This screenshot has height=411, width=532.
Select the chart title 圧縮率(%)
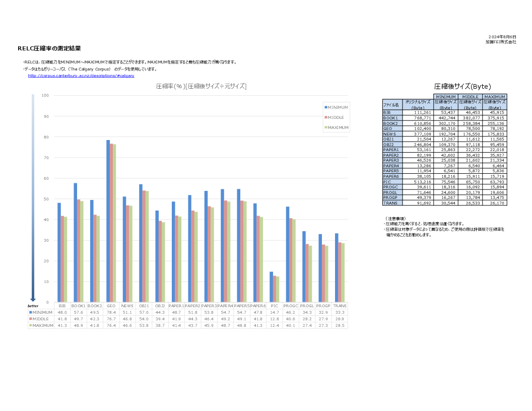click(x=201, y=86)
